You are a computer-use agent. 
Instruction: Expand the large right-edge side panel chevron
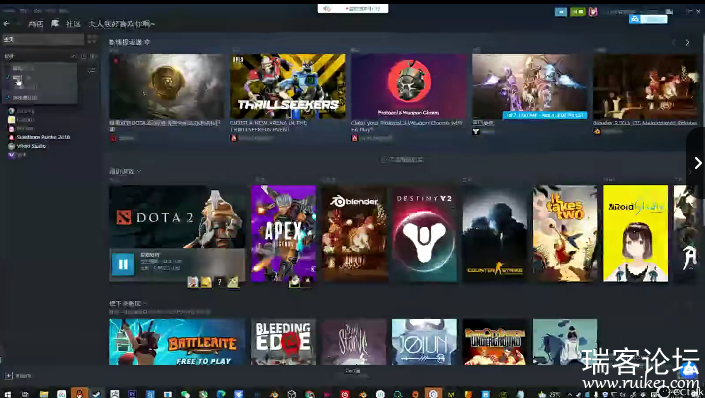point(697,163)
